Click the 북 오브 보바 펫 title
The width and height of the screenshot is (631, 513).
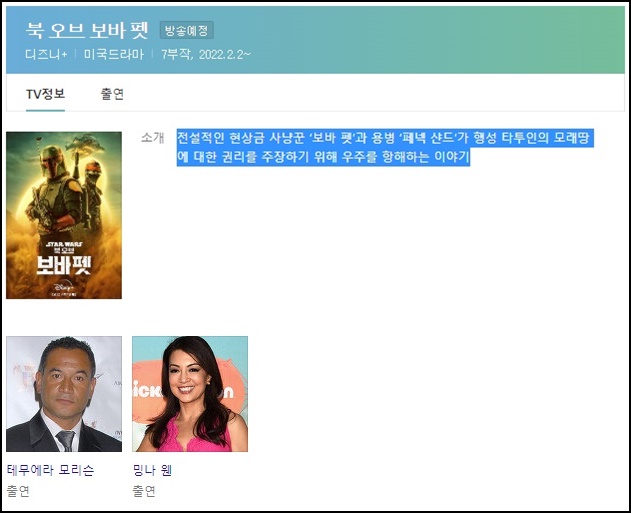tap(87, 31)
